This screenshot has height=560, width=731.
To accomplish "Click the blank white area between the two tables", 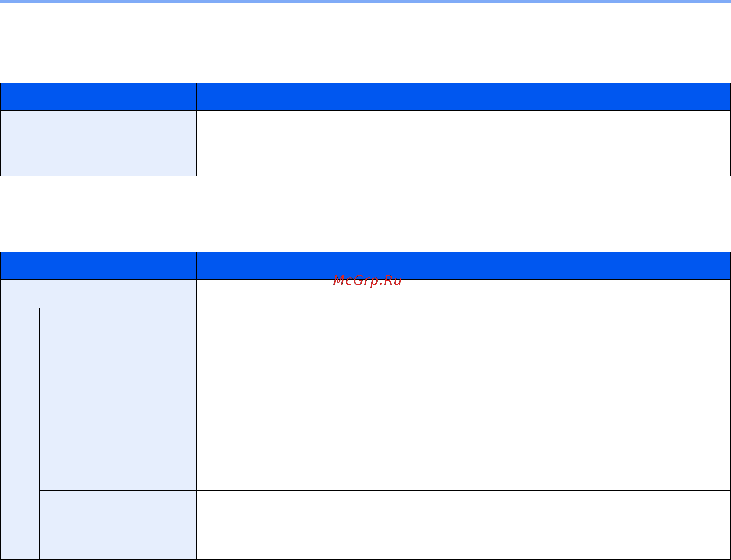I will click(x=365, y=214).
